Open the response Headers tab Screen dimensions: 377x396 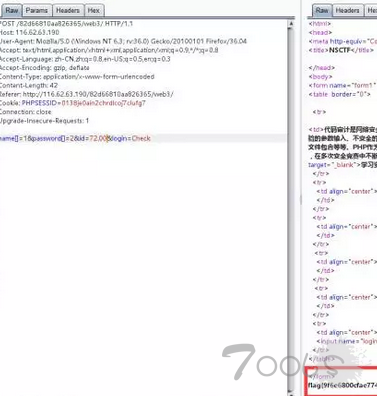347,11
